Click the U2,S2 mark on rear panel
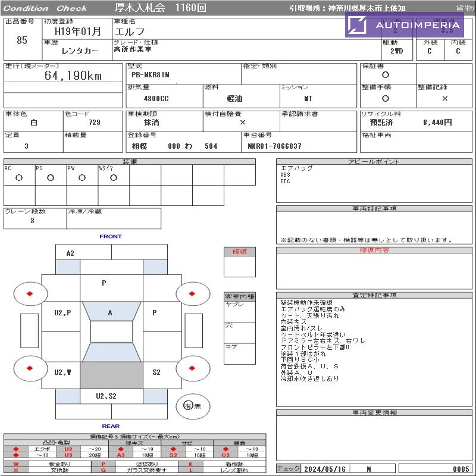The height and width of the screenshot is (476, 476). 107,396
